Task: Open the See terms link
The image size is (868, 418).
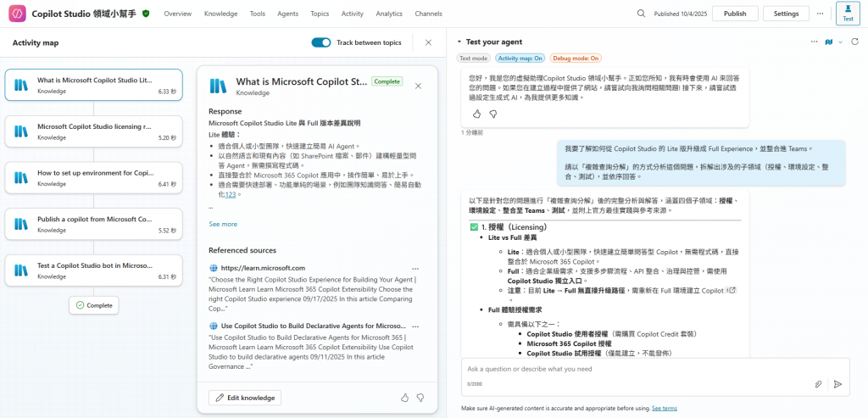Action: point(665,409)
